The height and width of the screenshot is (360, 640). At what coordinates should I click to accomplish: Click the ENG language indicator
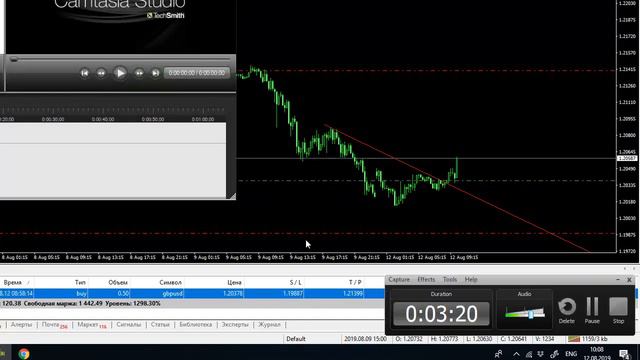point(571,354)
